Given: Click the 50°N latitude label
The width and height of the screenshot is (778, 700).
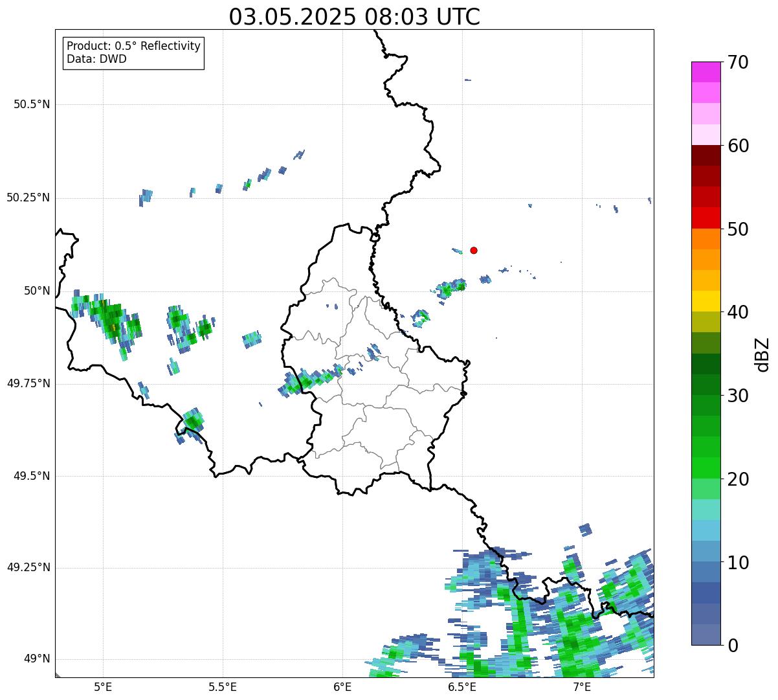Looking at the screenshot, I should pyautogui.click(x=37, y=291).
